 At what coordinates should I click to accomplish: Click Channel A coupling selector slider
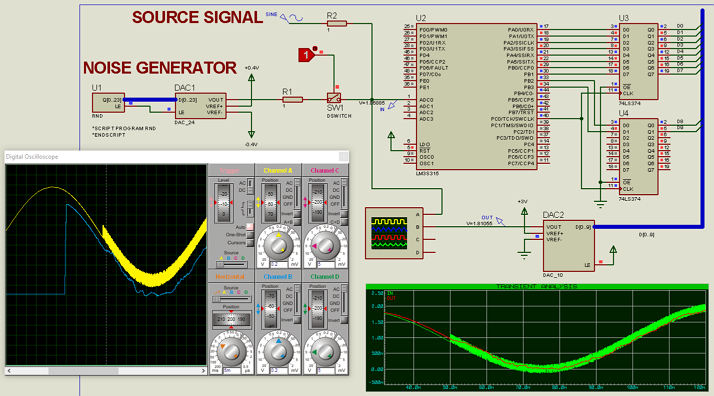(297, 193)
